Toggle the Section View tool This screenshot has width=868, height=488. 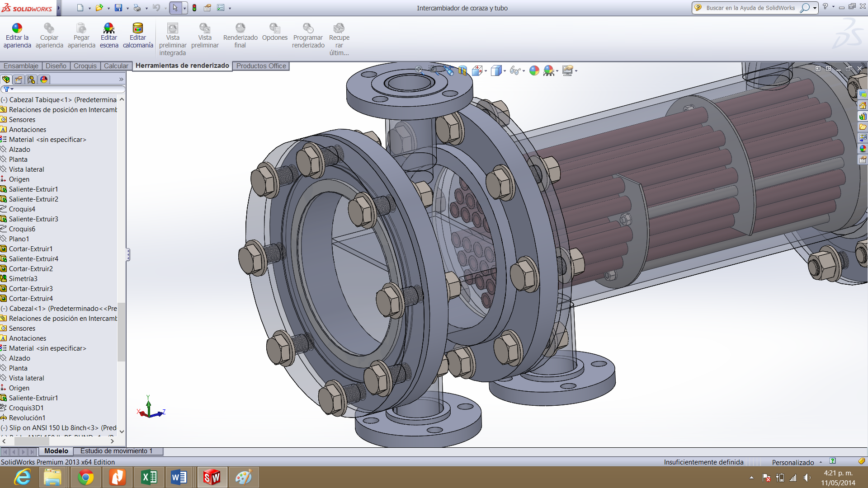click(462, 70)
